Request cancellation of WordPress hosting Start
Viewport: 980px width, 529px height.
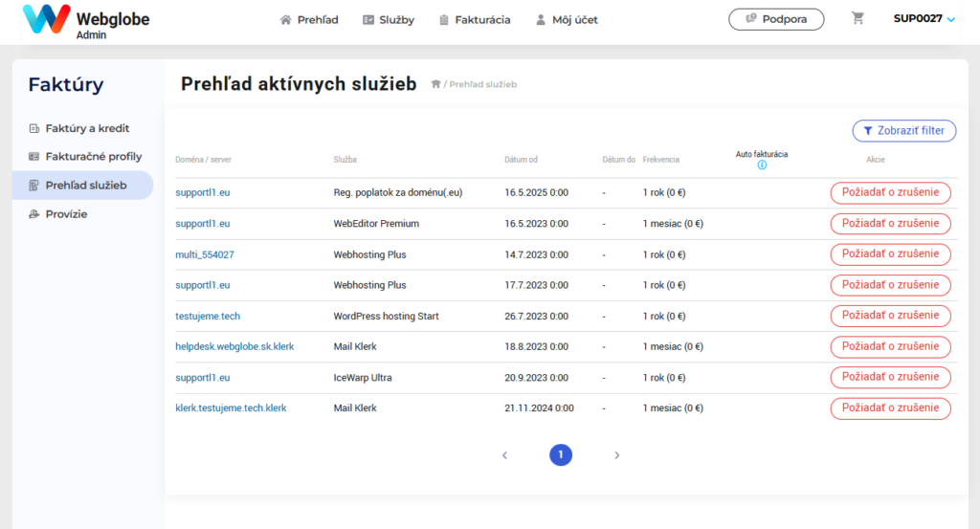[x=891, y=316]
